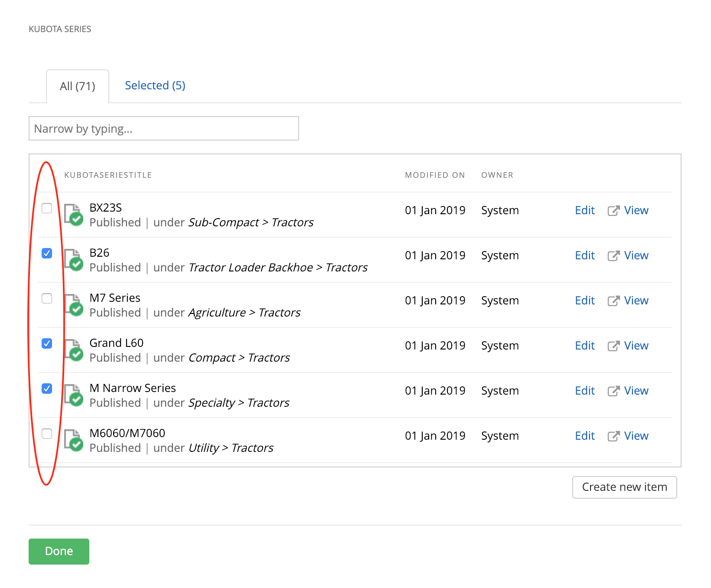The image size is (711, 588).
Task: Click the external-link icon in M Narrow Series row
Action: point(613,391)
